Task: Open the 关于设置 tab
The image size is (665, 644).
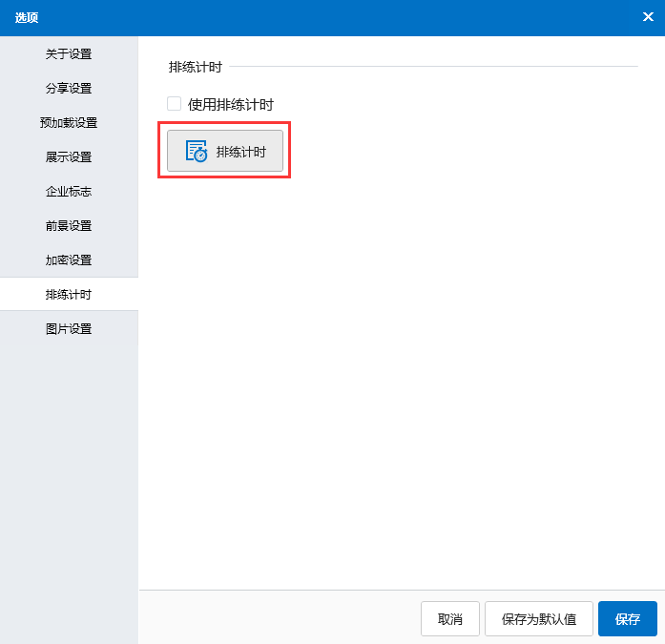Action: pyautogui.click(x=69, y=54)
